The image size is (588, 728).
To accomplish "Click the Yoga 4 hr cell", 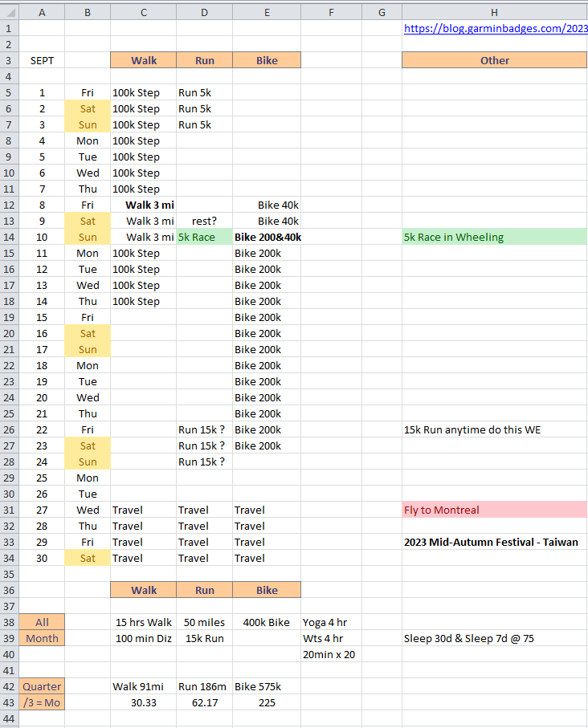I will pos(331,622).
